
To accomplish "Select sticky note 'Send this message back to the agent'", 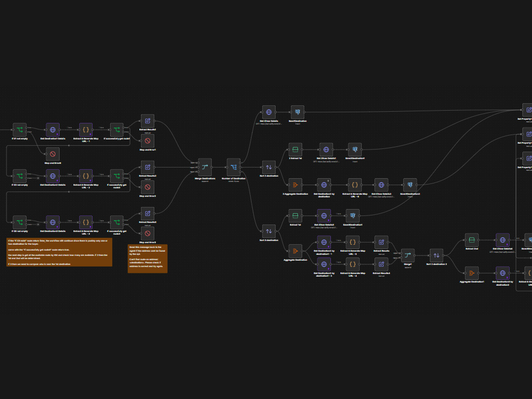I will (x=147, y=259).
